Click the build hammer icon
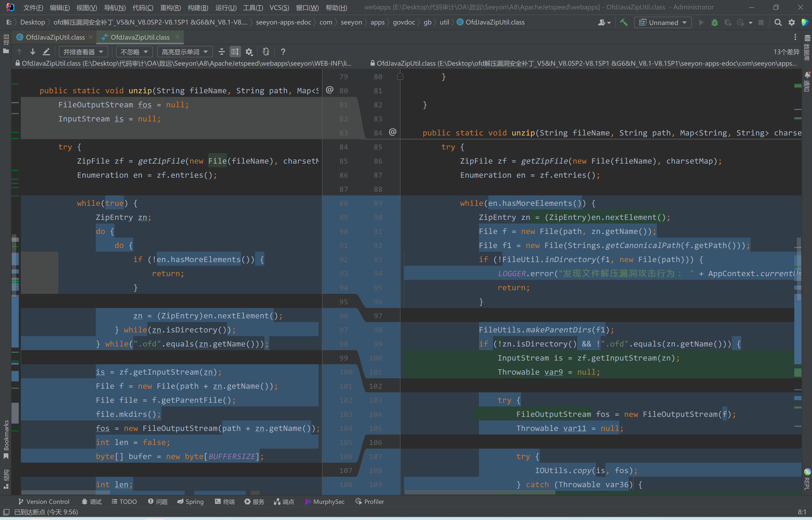This screenshot has height=520, width=812. tap(624, 22)
